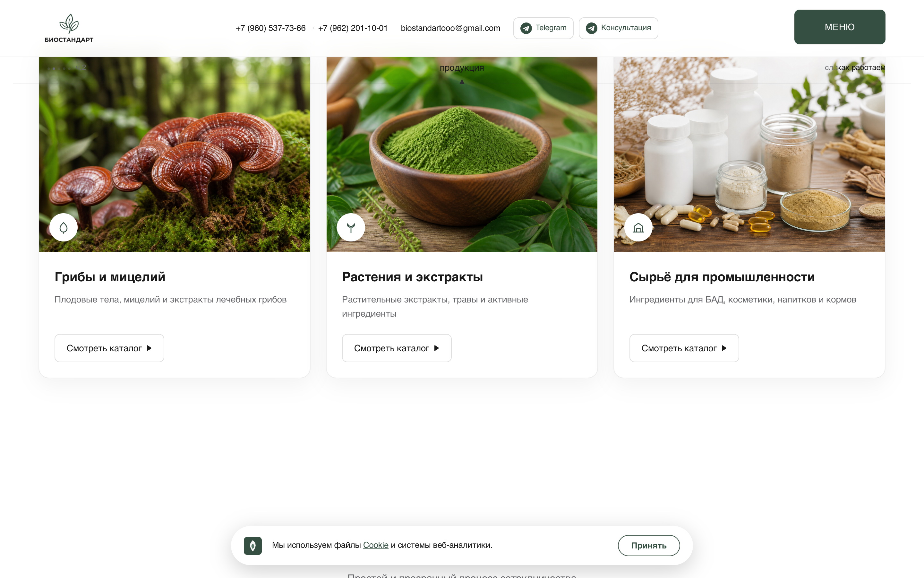Click Смотреть каталог under Грибы и мицелий
Viewport: 924px width, 578px height.
click(109, 348)
